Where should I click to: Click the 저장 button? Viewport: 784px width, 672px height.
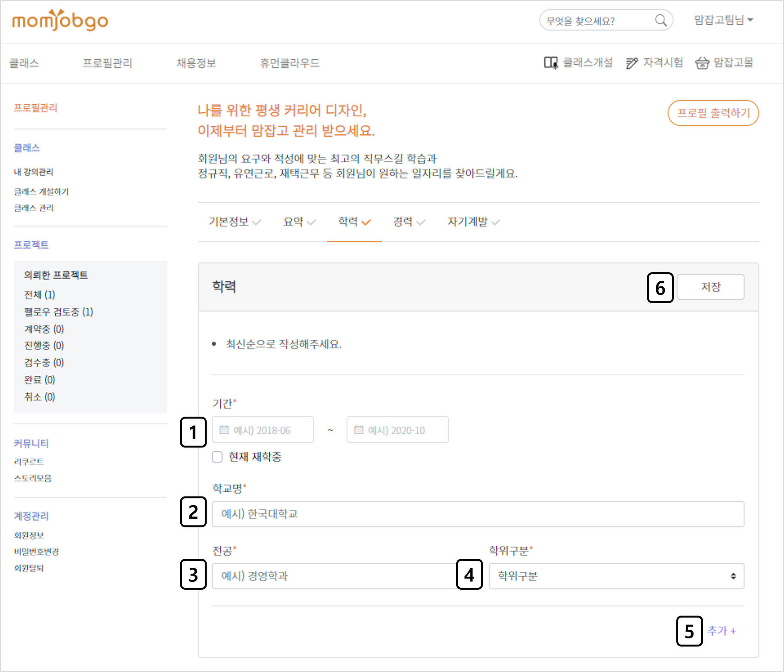coord(710,287)
